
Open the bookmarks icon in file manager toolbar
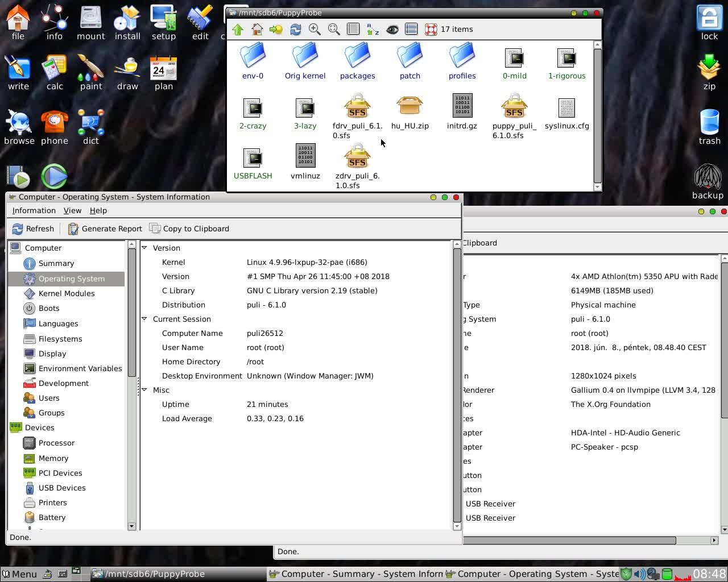pyautogui.click(x=276, y=30)
